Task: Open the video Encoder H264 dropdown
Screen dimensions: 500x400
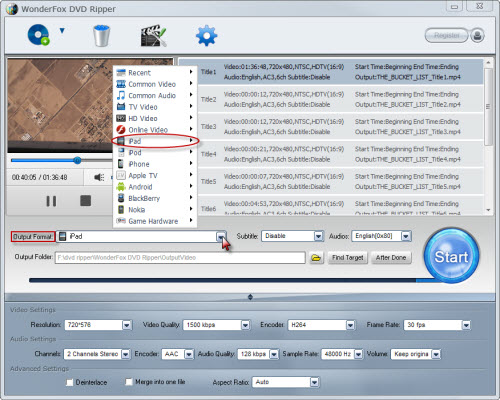Action: pos(321,325)
